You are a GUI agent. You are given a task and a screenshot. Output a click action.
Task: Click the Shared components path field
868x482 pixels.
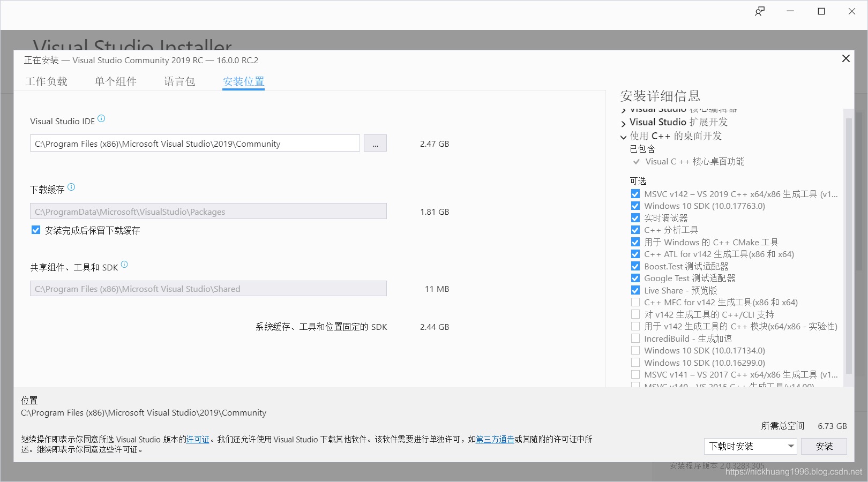(208, 289)
